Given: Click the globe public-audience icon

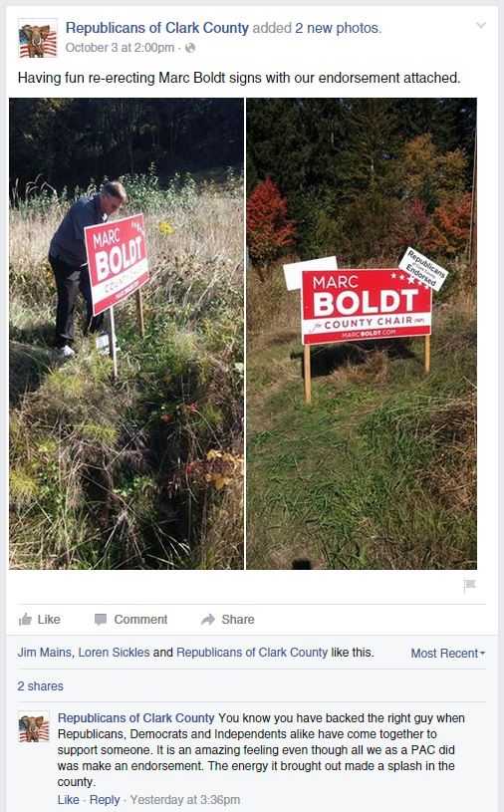Looking at the screenshot, I should pos(190,48).
